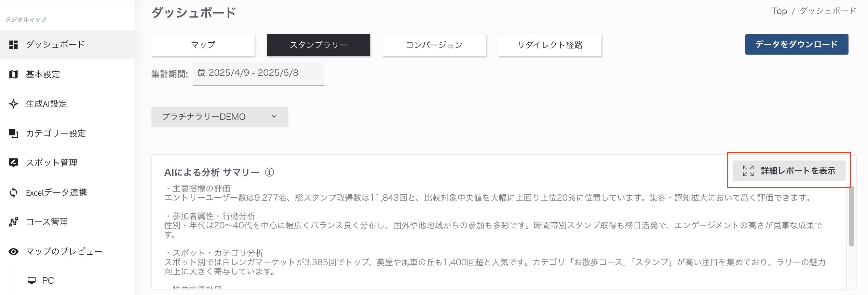Image resolution: width=868 pixels, height=295 pixels.
Task: Click the データをダウンロード button
Action: click(x=797, y=44)
